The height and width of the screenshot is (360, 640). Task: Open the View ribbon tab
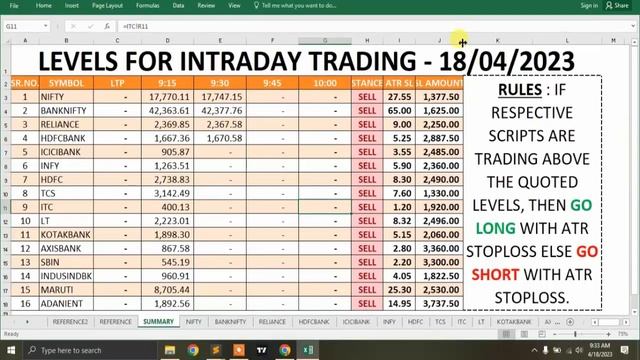(x=234, y=5)
